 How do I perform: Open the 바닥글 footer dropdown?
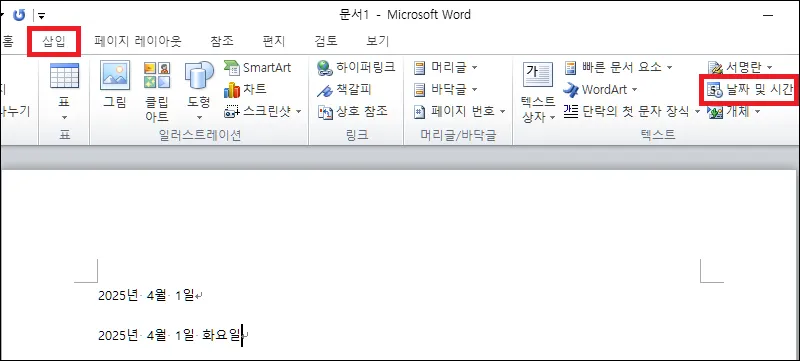(x=446, y=90)
